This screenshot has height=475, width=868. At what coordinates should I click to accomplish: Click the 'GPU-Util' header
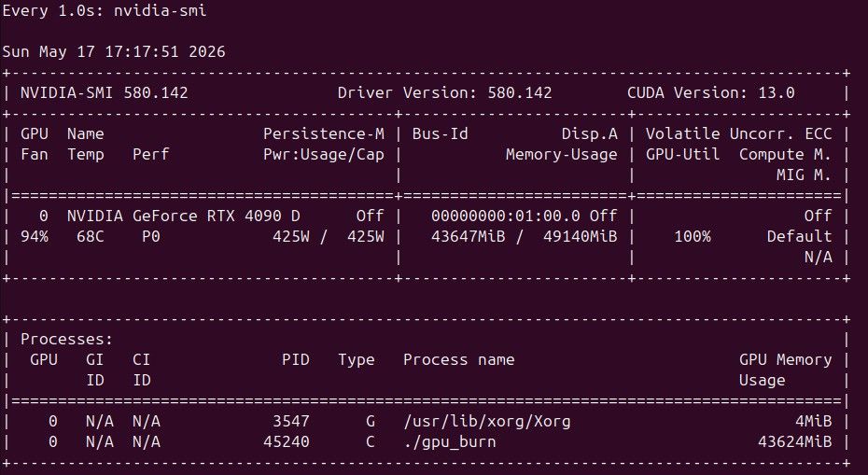682,155
